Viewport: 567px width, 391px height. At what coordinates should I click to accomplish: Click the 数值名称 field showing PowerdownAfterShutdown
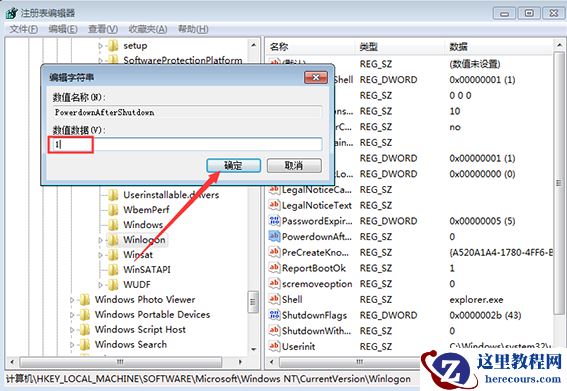187,112
